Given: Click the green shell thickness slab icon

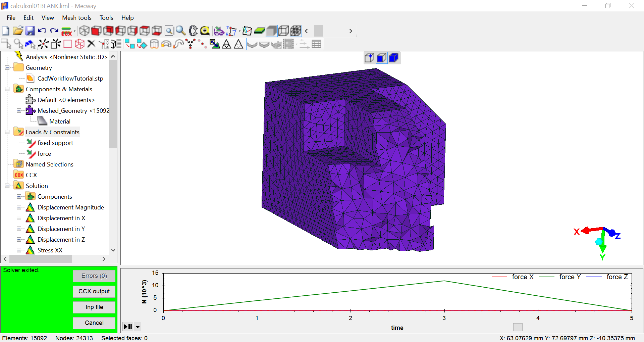Looking at the screenshot, I should point(259,31).
